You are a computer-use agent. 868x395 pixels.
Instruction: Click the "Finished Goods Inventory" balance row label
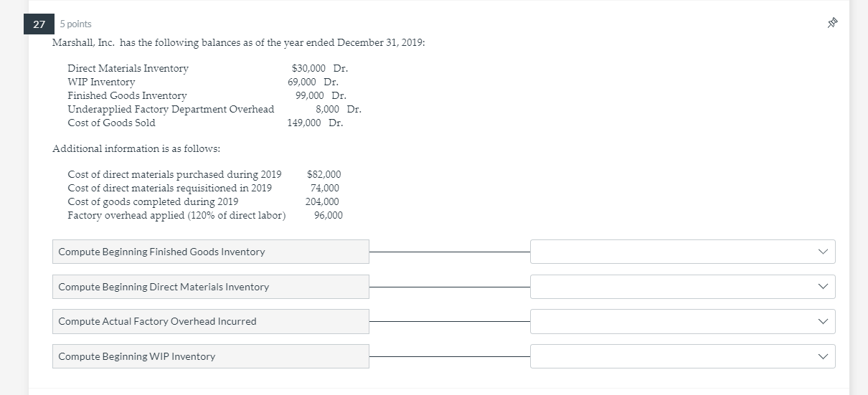(x=127, y=95)
